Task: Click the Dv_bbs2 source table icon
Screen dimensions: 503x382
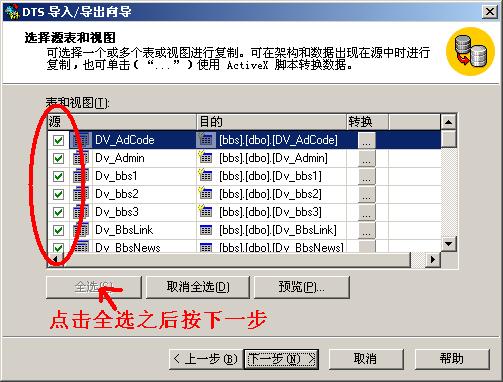Action: [x=81, y=194]
